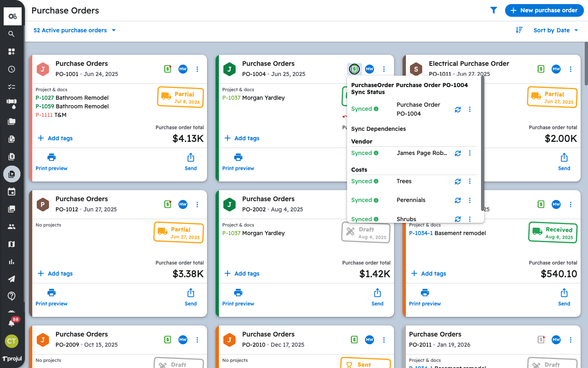Open the filter funnel icon
This screenshot has width=588, height=368.
tap(494, 10)
